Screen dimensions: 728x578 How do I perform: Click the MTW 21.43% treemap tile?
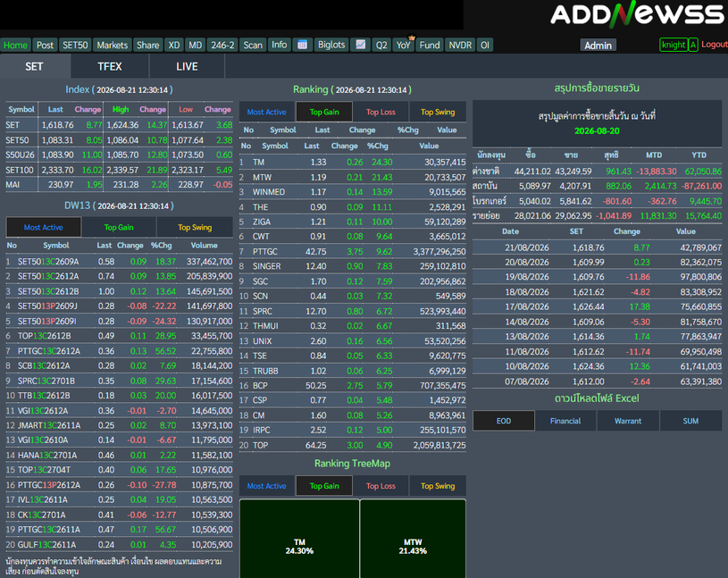point(413,539)
